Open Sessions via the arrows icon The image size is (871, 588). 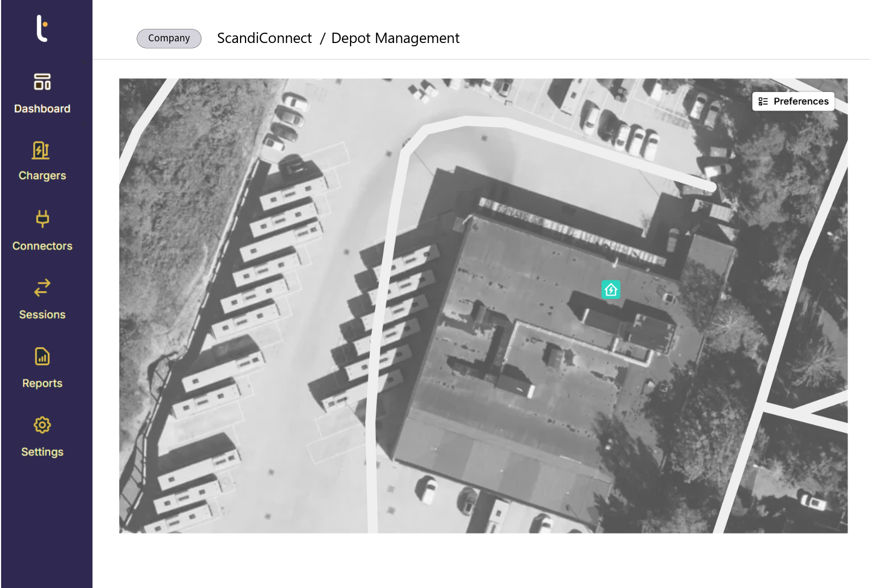(x=42, y=287)
